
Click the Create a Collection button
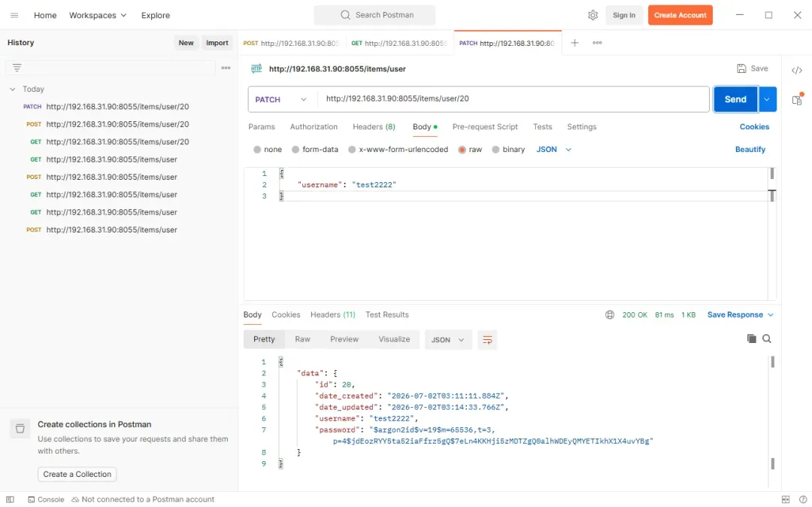[x=77, y=475]
